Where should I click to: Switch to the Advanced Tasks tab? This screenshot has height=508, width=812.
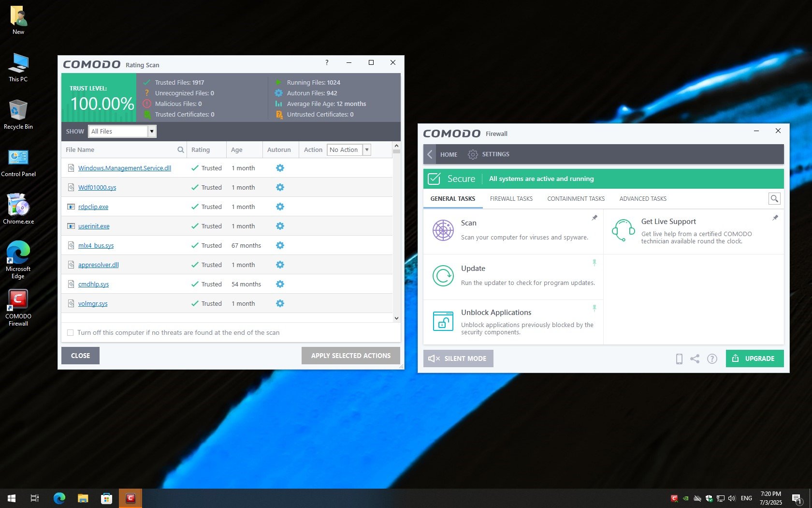[x=643, y=199]
